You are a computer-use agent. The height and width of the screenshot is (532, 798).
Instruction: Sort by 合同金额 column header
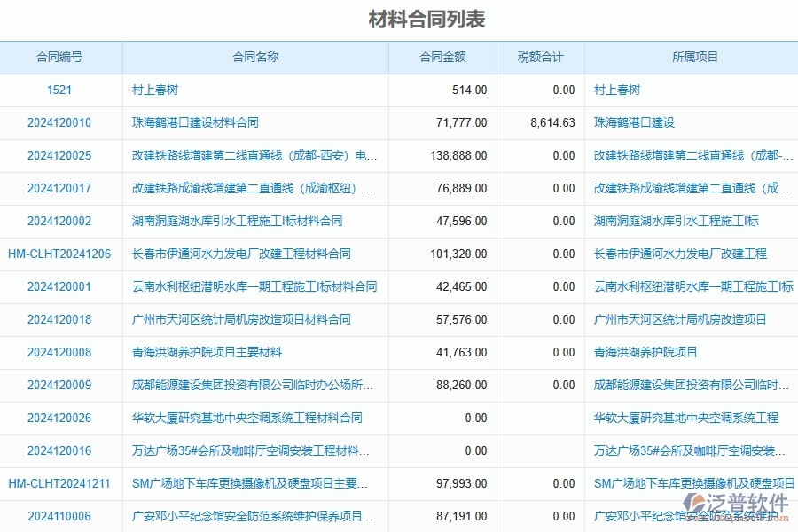446,56
